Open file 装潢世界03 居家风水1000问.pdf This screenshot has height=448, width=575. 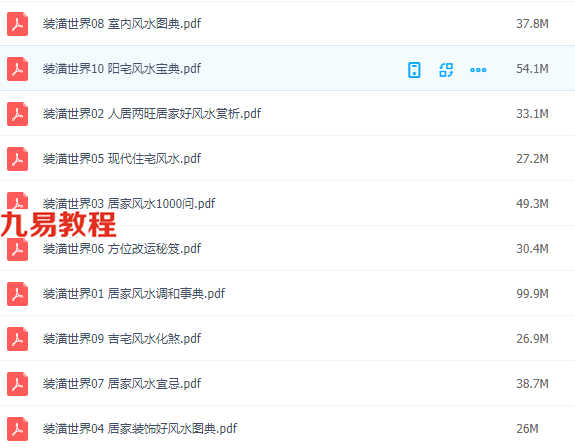click(x=129, y=203)
